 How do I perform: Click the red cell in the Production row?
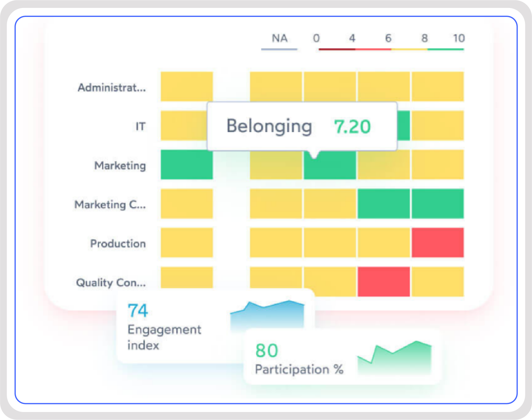coord(437,242)
